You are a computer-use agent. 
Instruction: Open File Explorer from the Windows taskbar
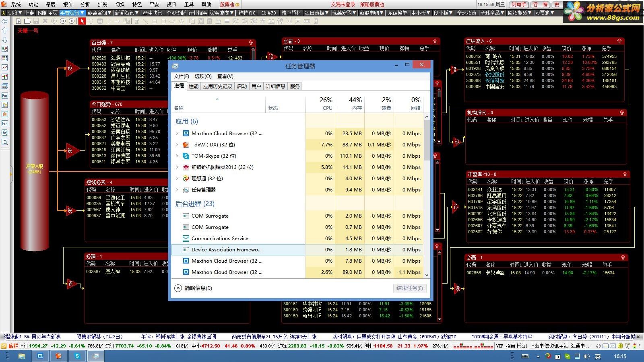pyautogui.click(x=22, y=356)
